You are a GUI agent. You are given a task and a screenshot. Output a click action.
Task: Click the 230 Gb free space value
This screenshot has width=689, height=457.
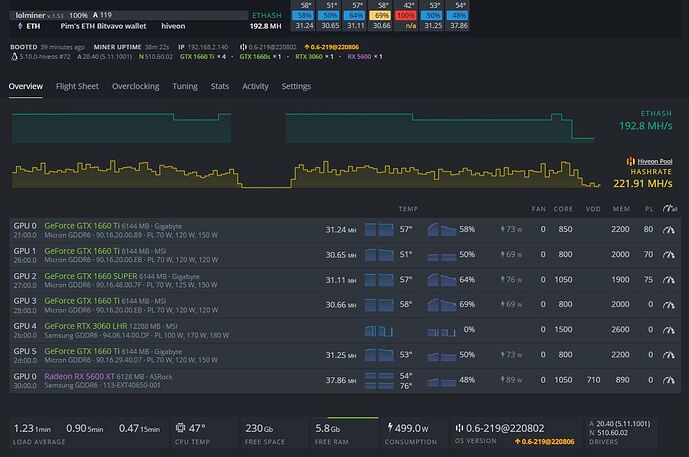[x=259, y=428]
